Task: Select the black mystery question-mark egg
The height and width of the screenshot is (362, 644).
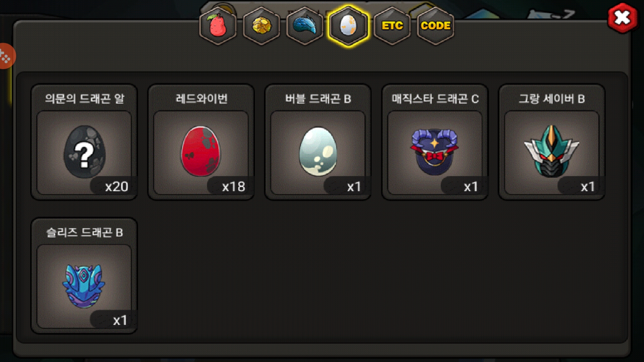Action: [x=84, y=153]
